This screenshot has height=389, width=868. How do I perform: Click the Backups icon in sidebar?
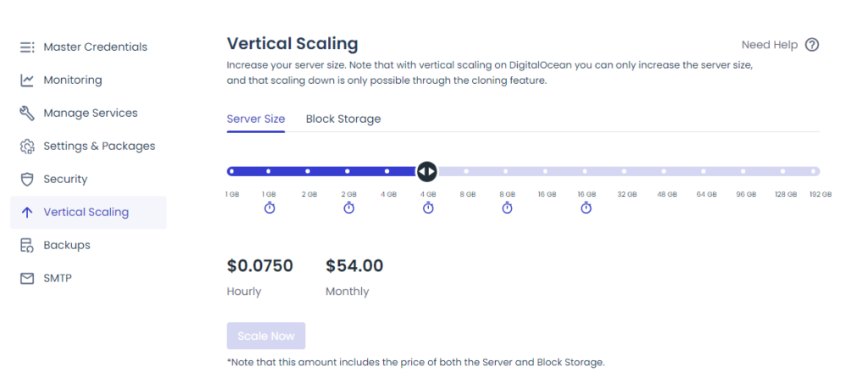[27, 246]
